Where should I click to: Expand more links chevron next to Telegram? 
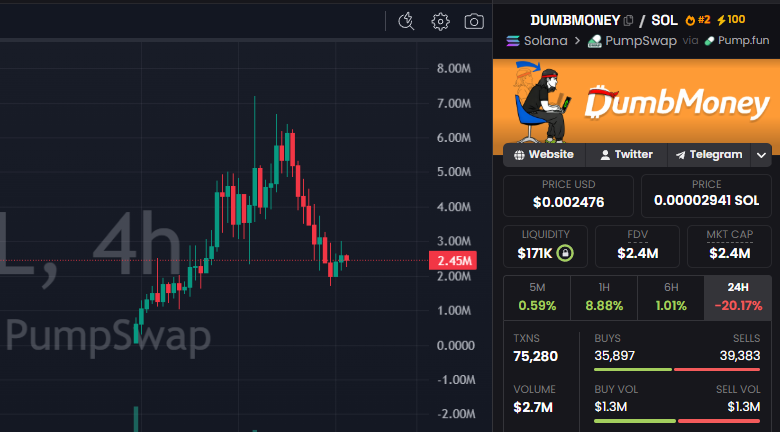(761, 155)
